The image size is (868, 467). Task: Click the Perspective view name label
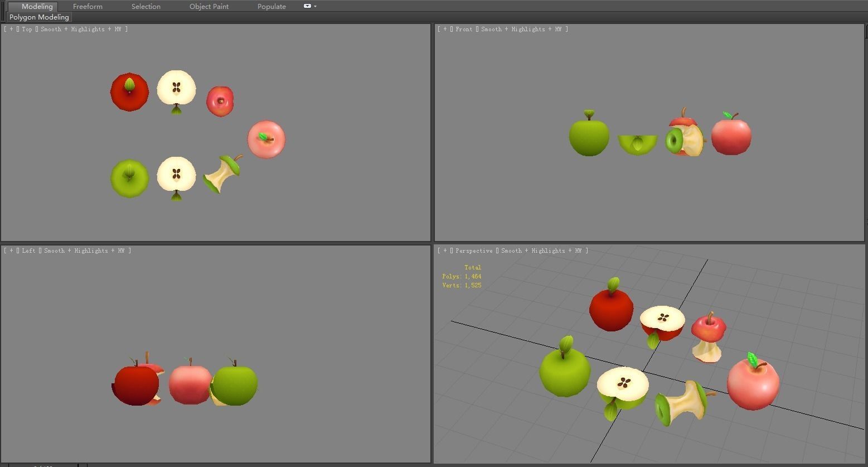(x=474, y=251)
